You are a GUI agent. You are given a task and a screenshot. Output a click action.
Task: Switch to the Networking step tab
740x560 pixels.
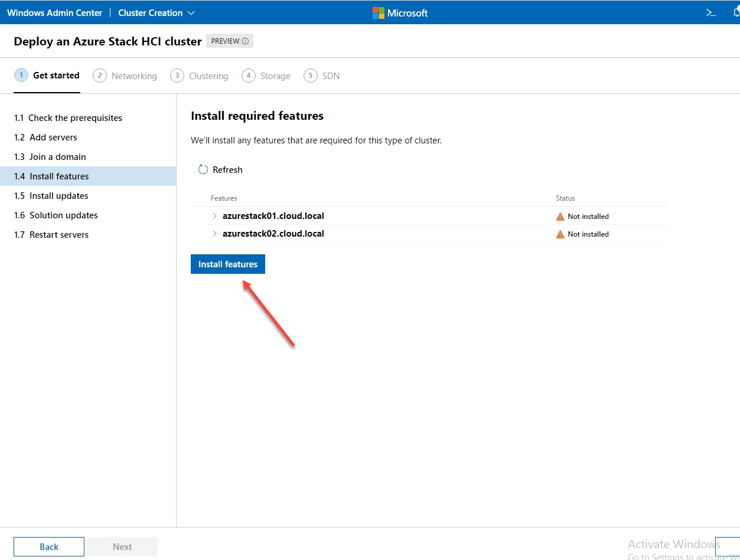pos(134,76)
